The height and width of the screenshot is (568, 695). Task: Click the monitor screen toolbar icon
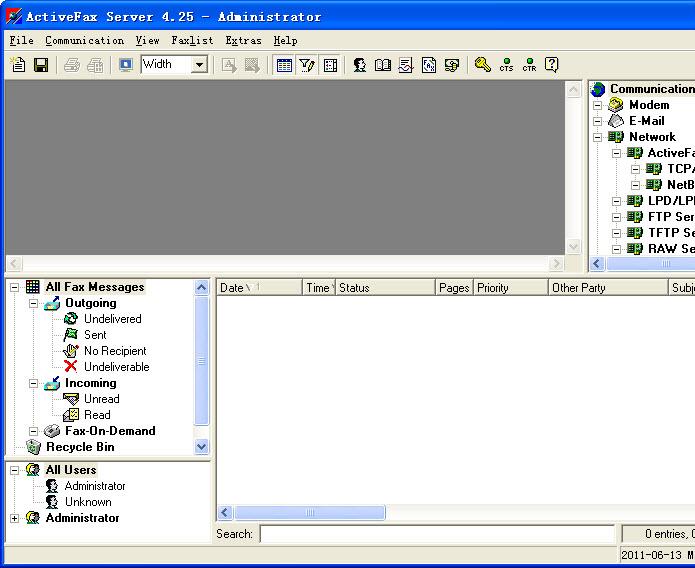coord(126,65)
